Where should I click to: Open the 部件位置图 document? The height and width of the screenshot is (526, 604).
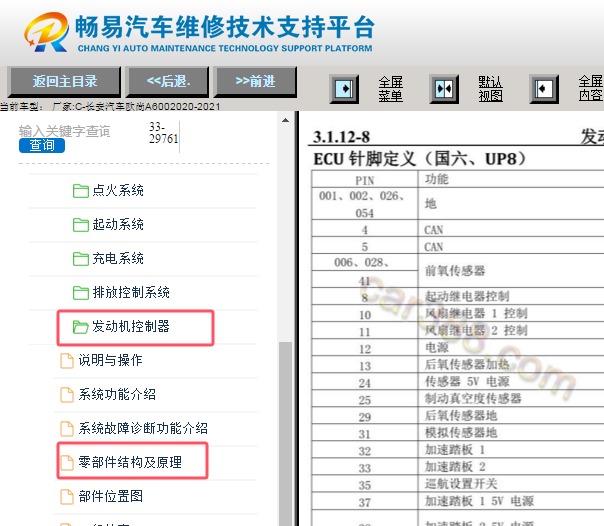pos(111,496)
